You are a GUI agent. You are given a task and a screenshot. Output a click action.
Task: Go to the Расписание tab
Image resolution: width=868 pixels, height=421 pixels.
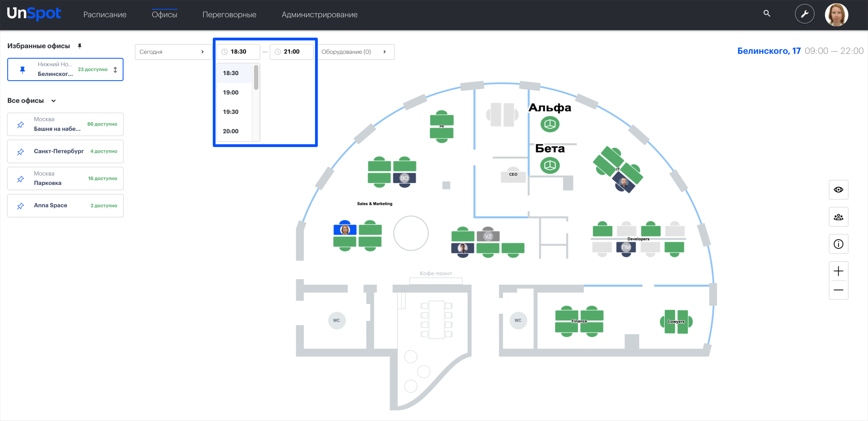tap(105, 15)
